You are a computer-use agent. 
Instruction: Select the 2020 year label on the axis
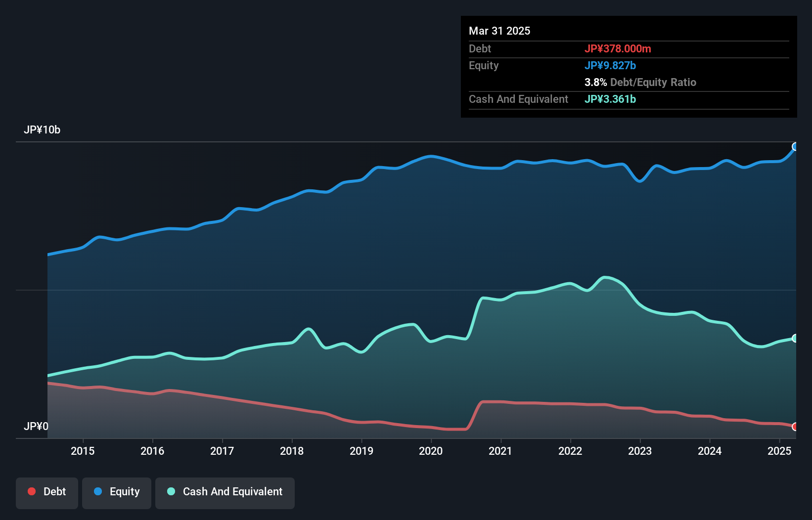click(x=431, y=451)
